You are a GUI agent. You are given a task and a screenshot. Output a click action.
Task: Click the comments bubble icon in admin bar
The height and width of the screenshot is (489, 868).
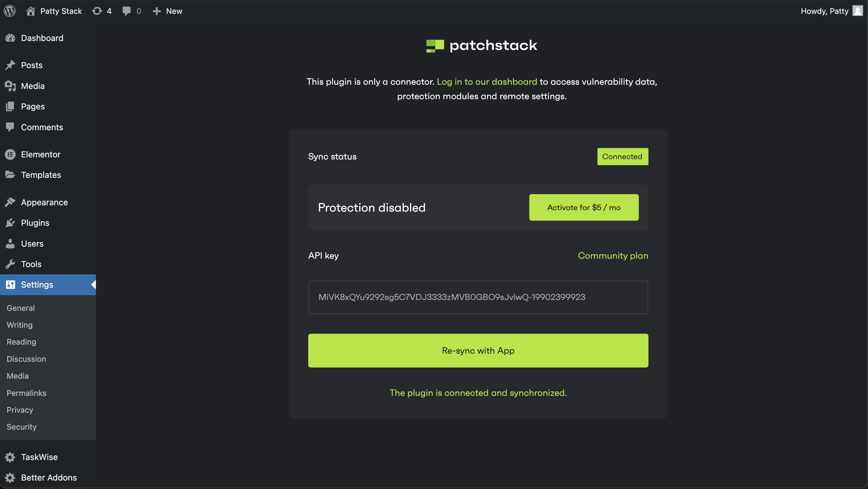click(127, 11)
